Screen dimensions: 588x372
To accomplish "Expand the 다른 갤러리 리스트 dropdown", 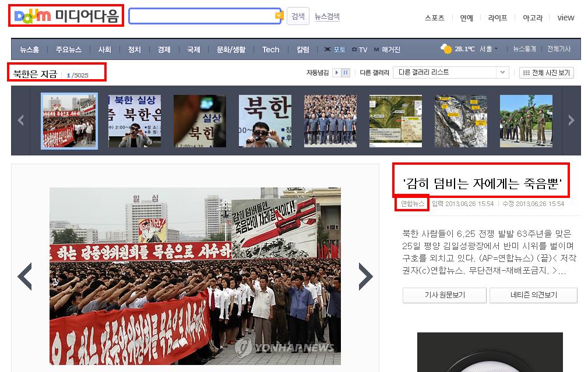I will pyautogui.click(x=450, y=72).
